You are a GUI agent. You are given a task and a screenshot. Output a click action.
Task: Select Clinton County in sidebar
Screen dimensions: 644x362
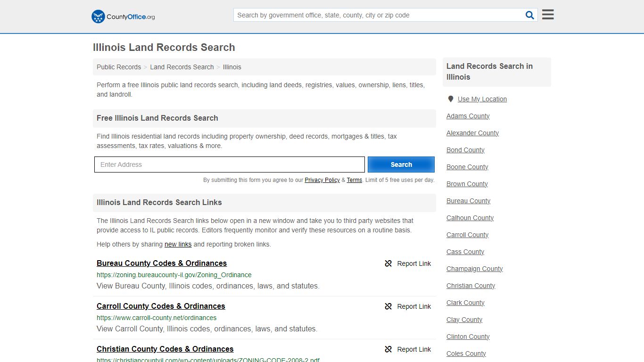pyautogui.click(x=468, y=337)
